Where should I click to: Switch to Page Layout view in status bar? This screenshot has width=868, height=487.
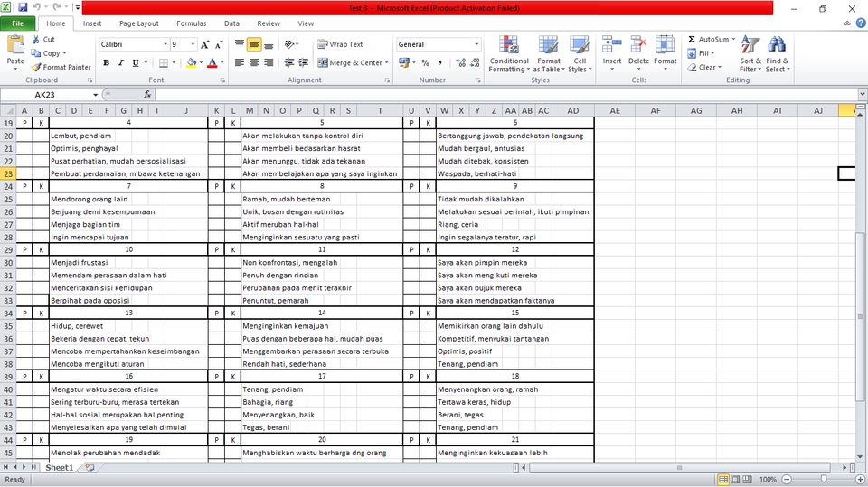pos(735,479)
